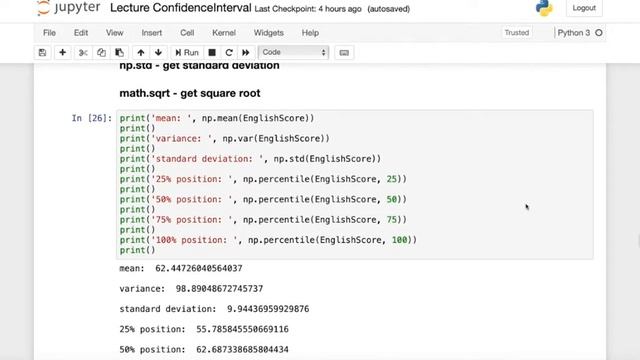
Task: Move selected cell up arrow
Action: [141, 53]
